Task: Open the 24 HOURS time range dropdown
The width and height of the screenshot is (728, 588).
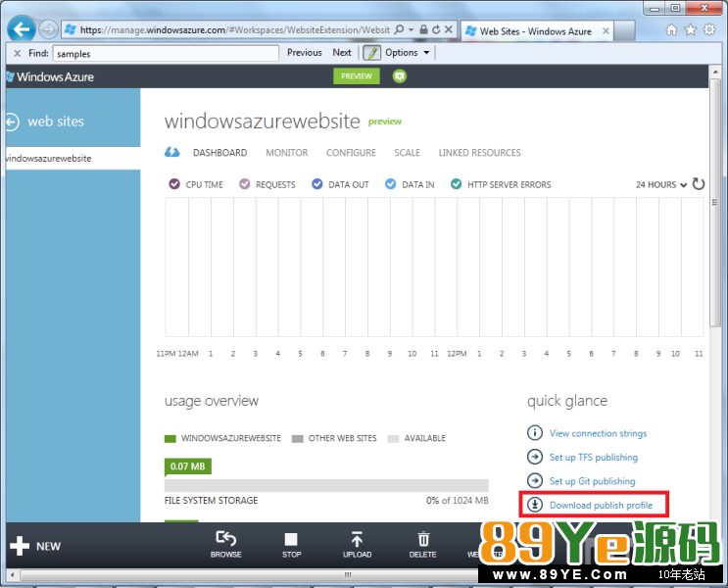Action: (x=661, y=185)
